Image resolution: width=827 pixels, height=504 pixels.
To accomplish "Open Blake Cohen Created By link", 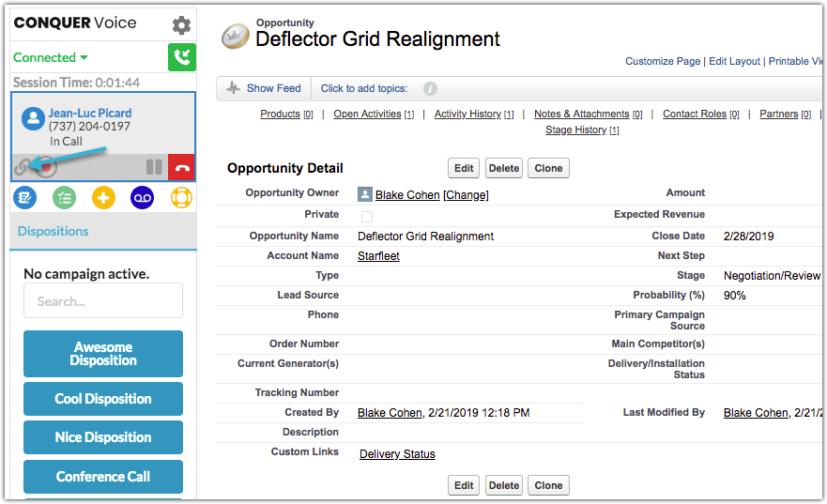I will tap(390, 413).
